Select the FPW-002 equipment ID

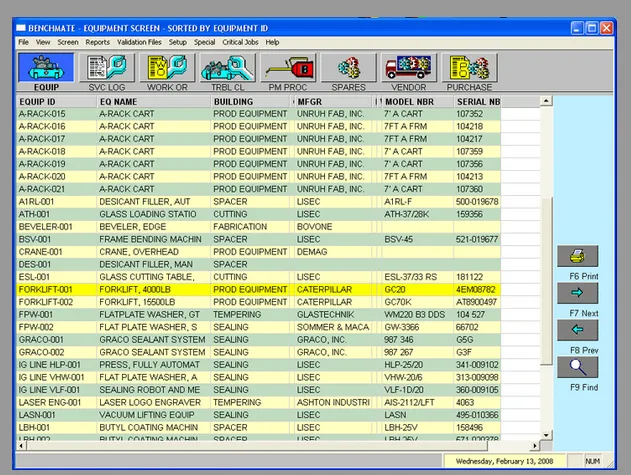(36, 327)
